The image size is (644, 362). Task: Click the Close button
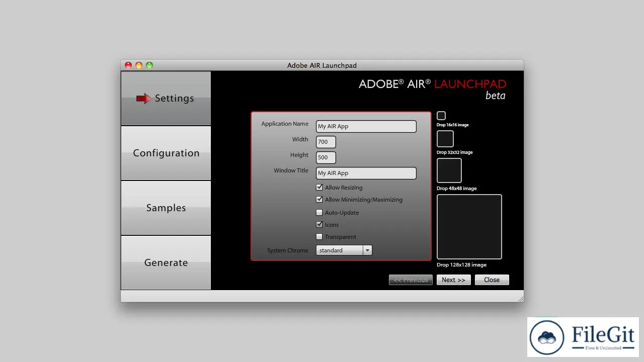click(492, 280)
